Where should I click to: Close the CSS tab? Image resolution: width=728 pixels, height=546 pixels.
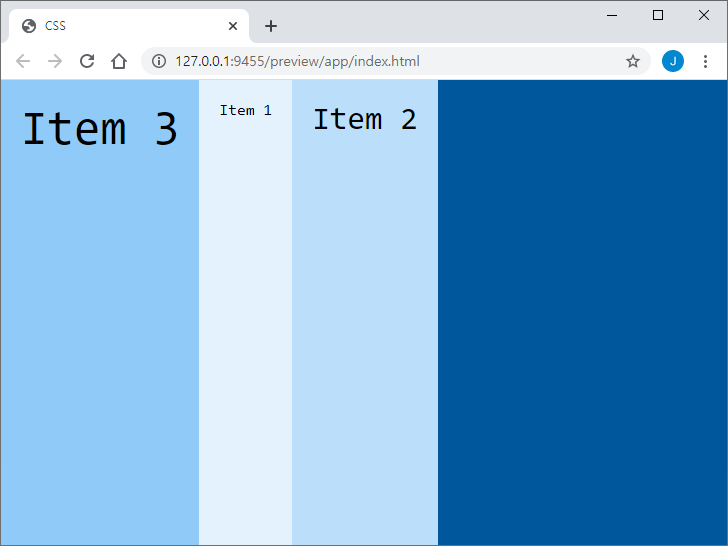coord(233,26)
